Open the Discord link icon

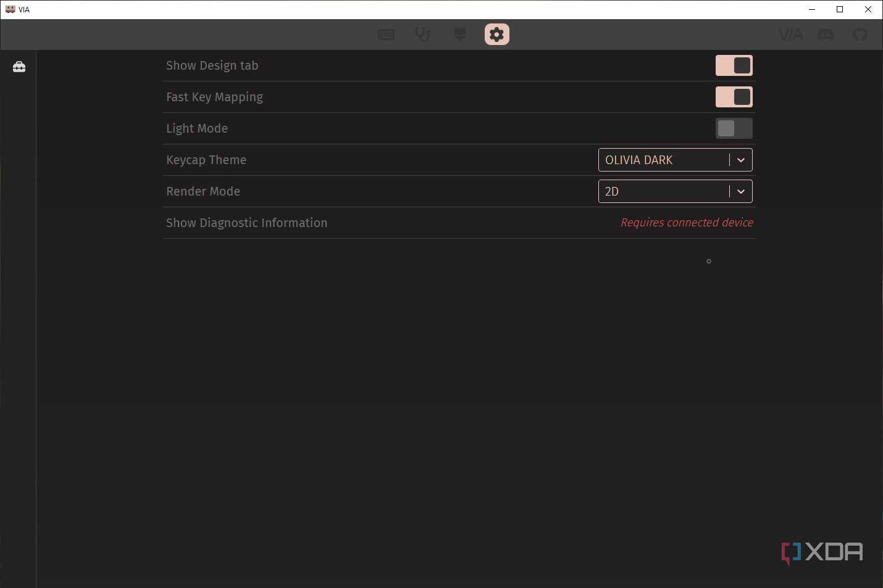[826, 35]
